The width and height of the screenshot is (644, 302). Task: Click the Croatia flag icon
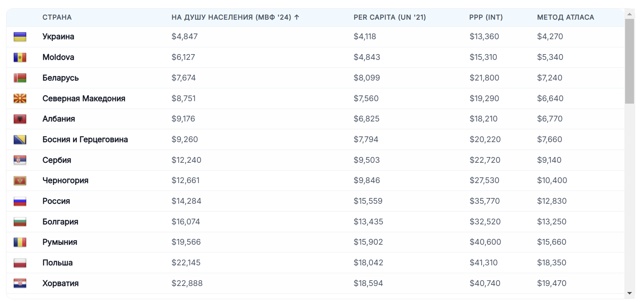click(20, 283)
